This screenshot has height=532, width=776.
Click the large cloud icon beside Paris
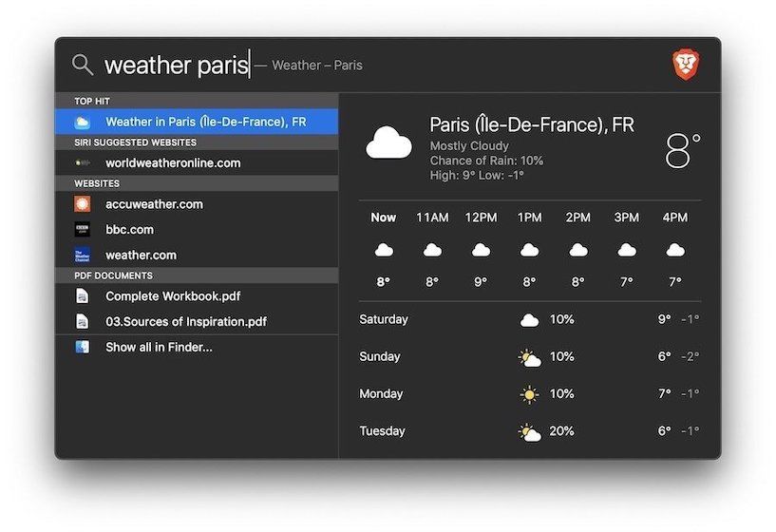[388, 144]
